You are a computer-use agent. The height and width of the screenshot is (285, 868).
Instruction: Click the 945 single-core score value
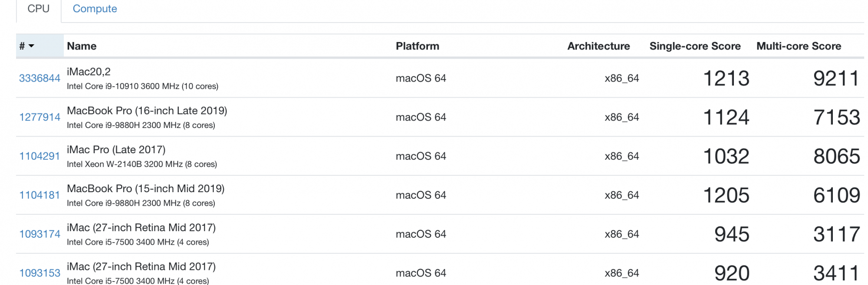tap(731, 234)
